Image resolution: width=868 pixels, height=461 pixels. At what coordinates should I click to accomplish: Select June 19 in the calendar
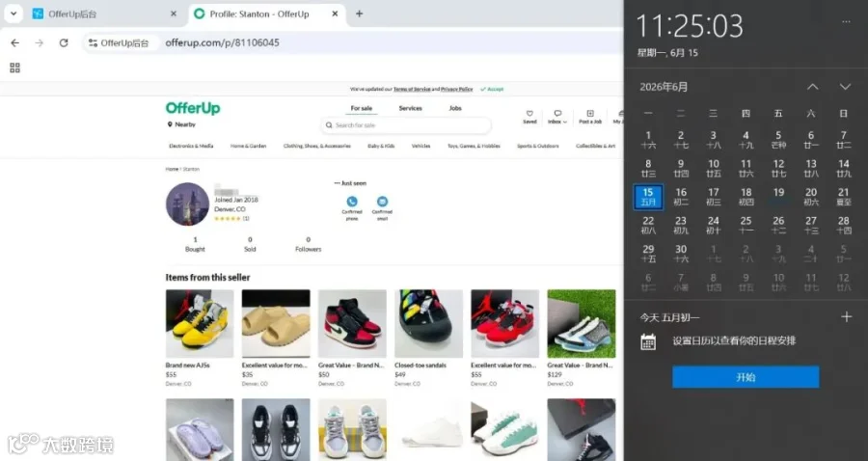(x=778, y=197)
